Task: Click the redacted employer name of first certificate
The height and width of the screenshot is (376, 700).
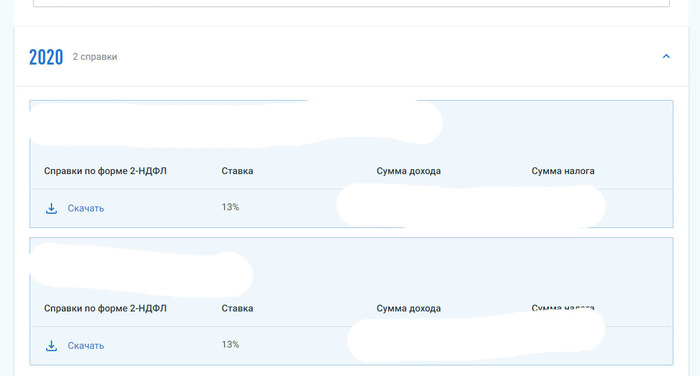Action: [x=236, y=123]
